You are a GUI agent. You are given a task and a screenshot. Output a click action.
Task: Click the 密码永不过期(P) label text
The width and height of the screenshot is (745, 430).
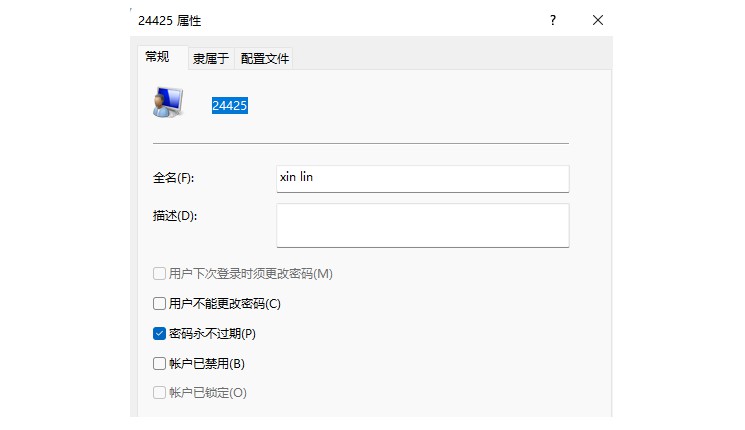[212, 333]
